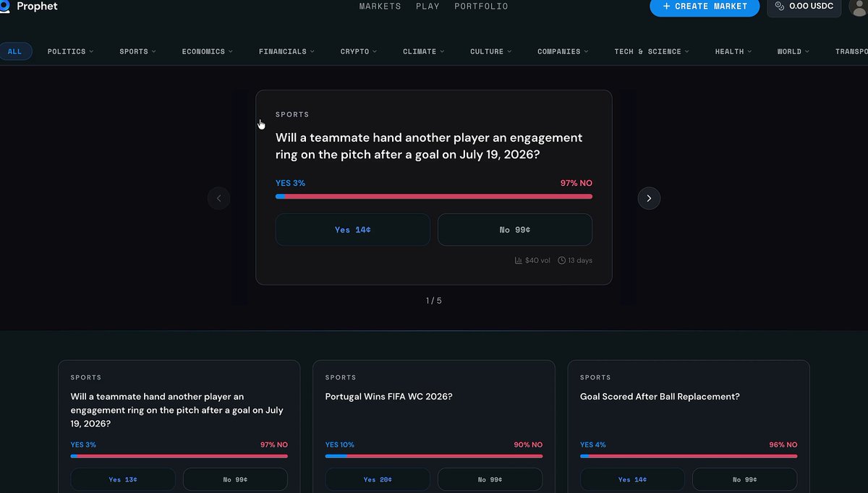Open the featured engagement ring market title
The image size is (868, 493).
coord(429,146)
